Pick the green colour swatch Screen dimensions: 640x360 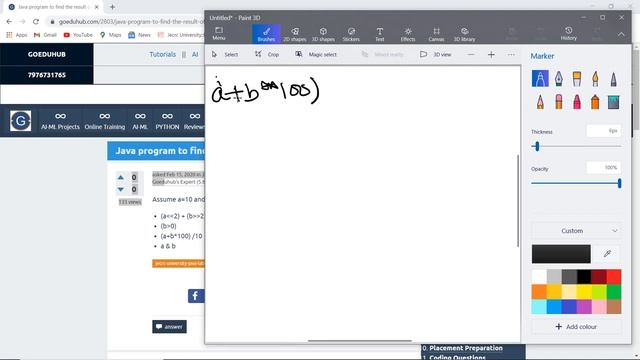click(614, 291)
